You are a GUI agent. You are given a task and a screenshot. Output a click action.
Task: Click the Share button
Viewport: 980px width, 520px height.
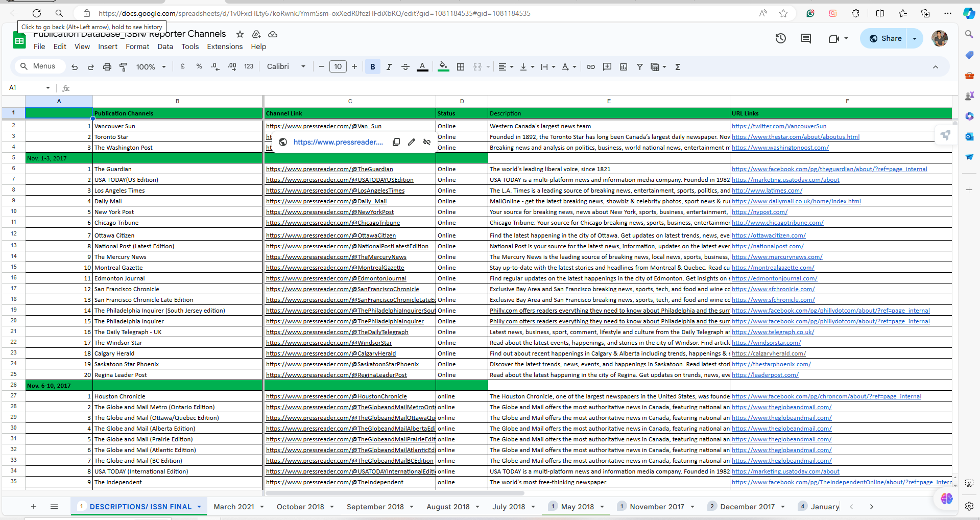886,38
